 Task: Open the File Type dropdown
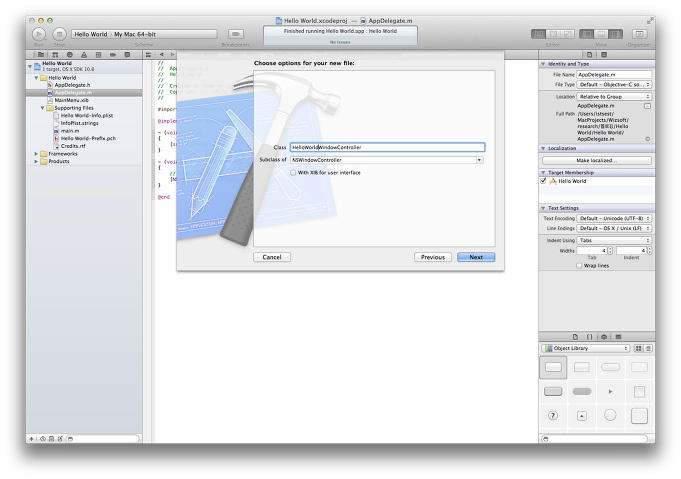(x=614, y=85)
